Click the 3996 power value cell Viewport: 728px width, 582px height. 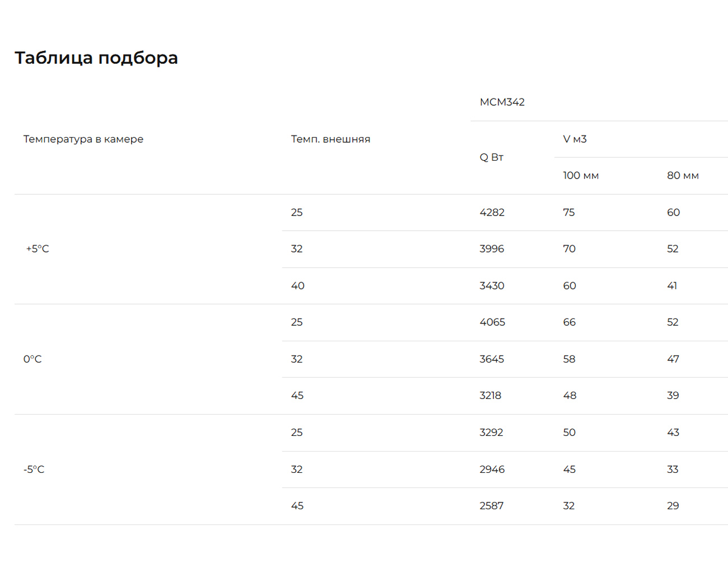coord(492,249)
